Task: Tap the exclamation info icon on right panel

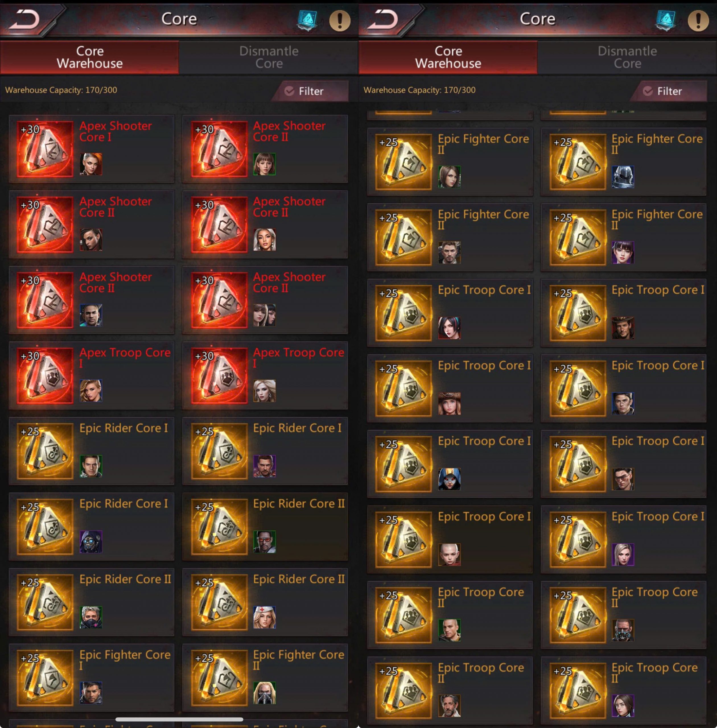Action: tap(698, 20)
